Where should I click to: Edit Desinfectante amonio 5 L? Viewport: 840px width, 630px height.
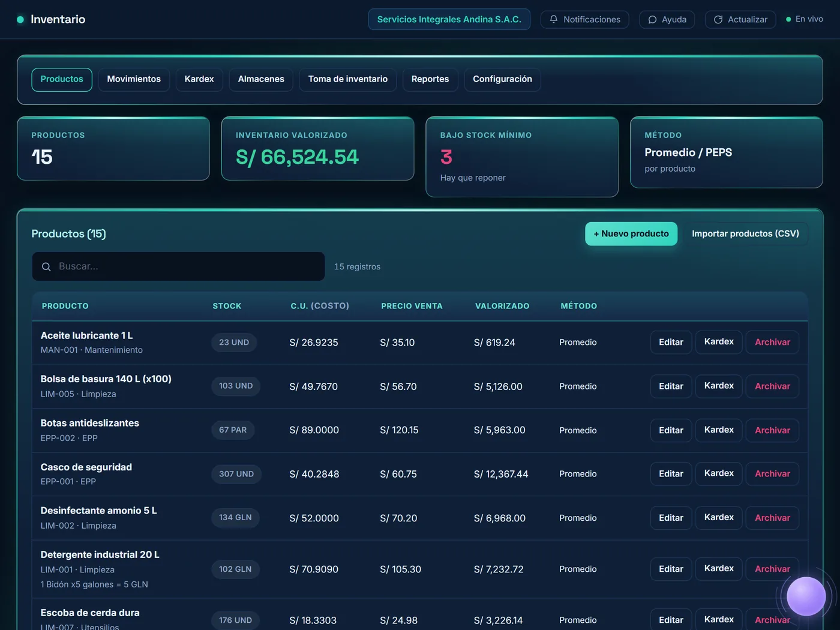pos(671,518)
